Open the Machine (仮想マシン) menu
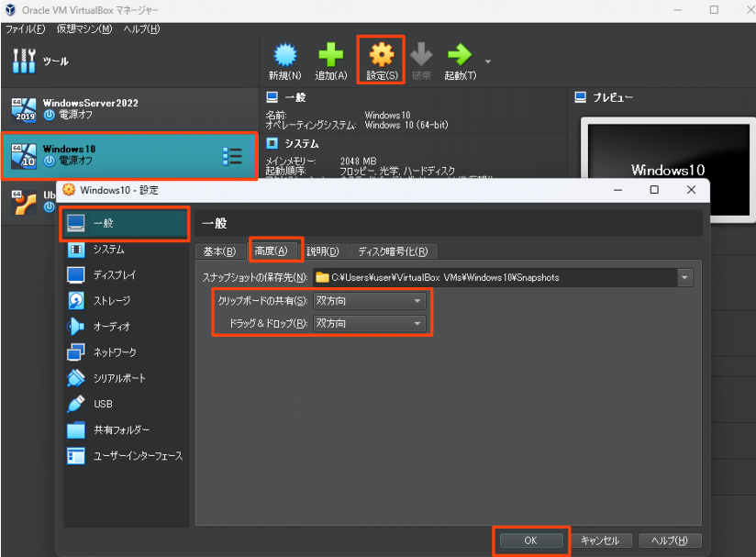 pyautogui.click(x=84, y=29)
